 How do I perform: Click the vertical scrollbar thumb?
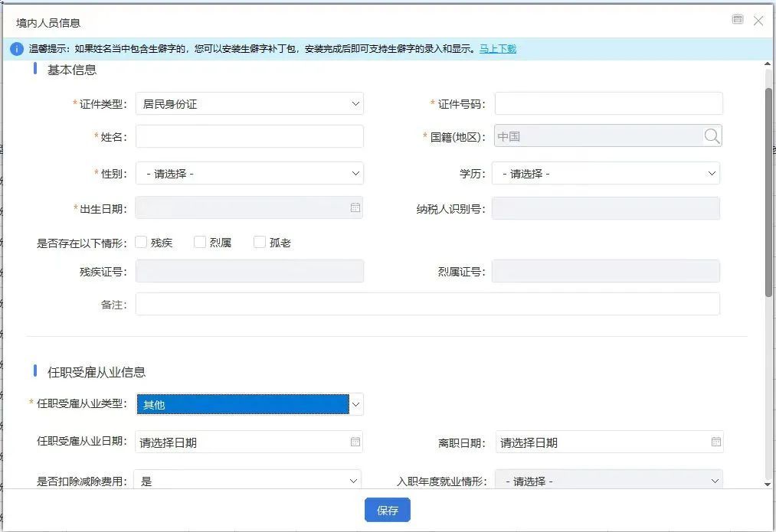(768, 192)
